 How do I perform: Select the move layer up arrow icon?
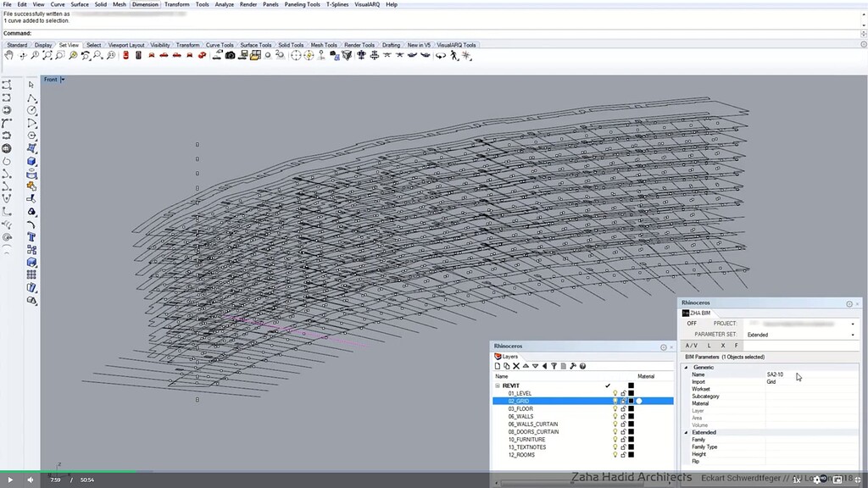tap(526, 365)
